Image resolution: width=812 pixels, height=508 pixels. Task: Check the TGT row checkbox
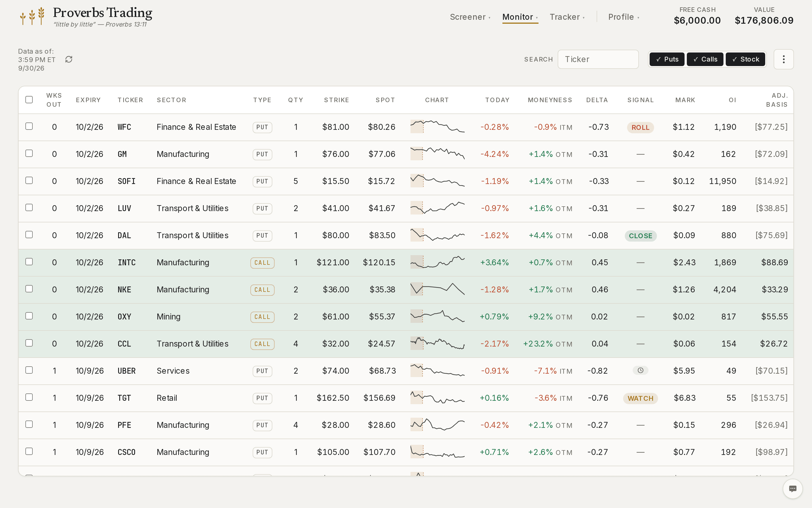[29, 397]
